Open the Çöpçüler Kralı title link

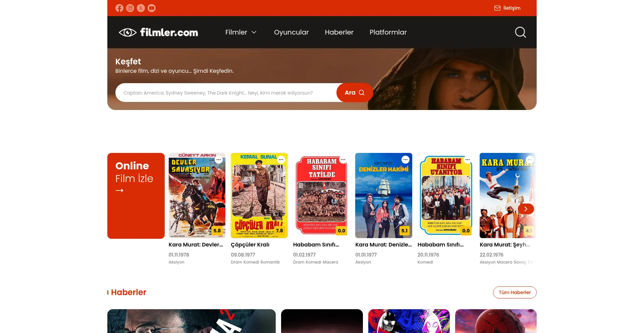click(250, 245)
